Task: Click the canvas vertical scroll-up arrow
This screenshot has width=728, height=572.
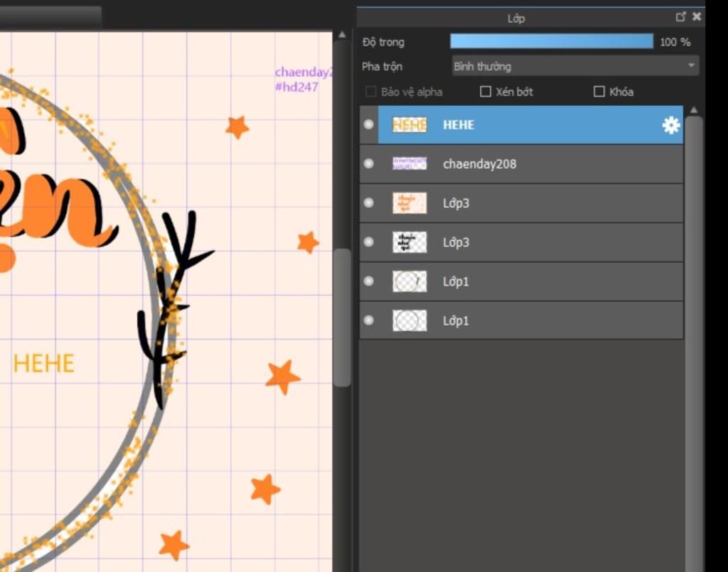Action: click(x=342, y=35)
